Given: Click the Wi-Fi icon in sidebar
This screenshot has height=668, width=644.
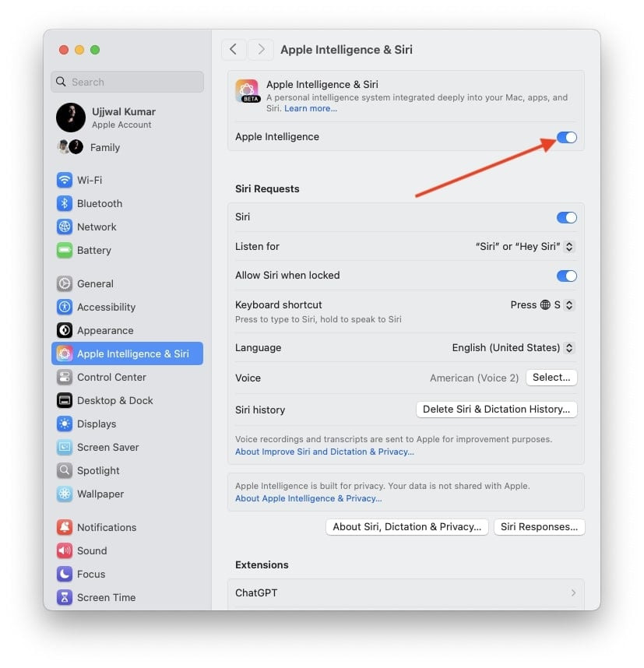Looking at the screenshot, I should [65, 180].
